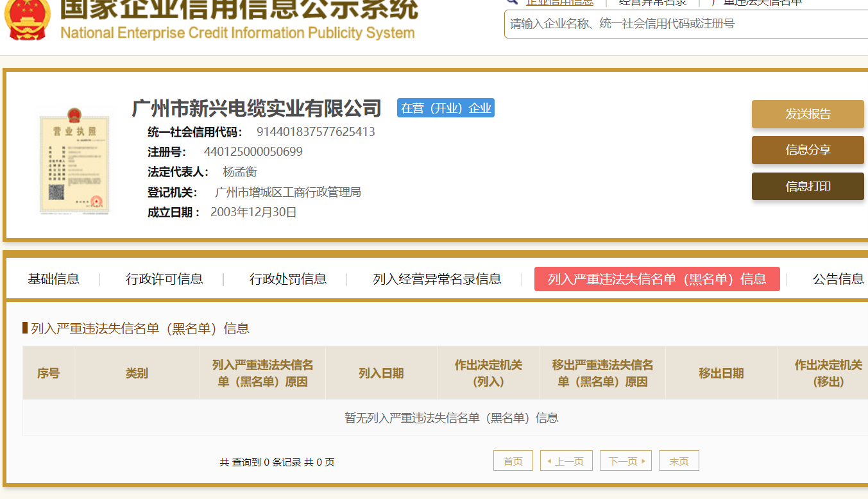Screen dimensions: 868x499
Task: Click 广州市增城区工商行政管理局 registration authority
Action: [288, 192]
